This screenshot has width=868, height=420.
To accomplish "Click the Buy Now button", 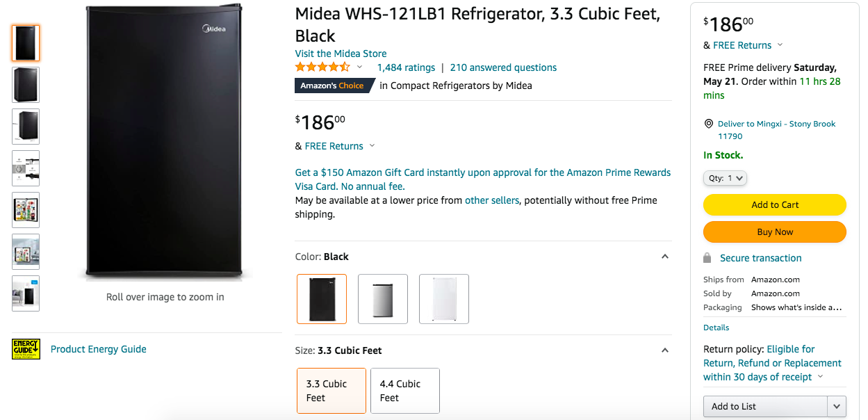I will (x=775, y=232).
